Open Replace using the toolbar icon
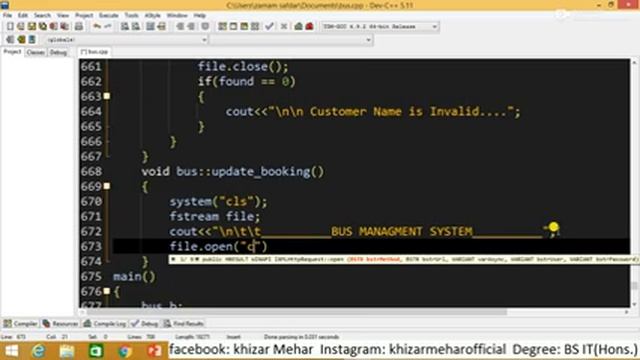The image size is (640, 360). pyautogui.click(x=136, y=27)
